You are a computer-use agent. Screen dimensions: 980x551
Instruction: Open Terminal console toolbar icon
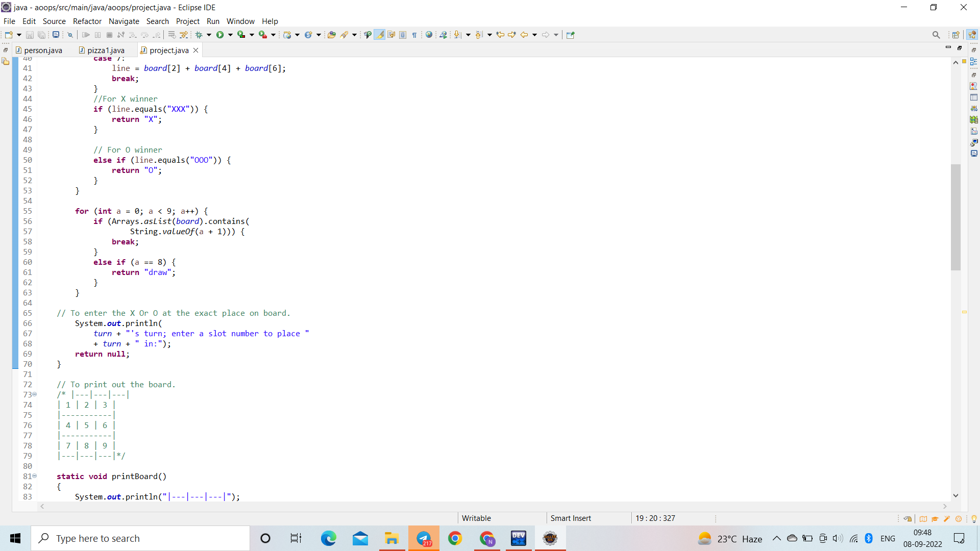(x=56, y=35)
